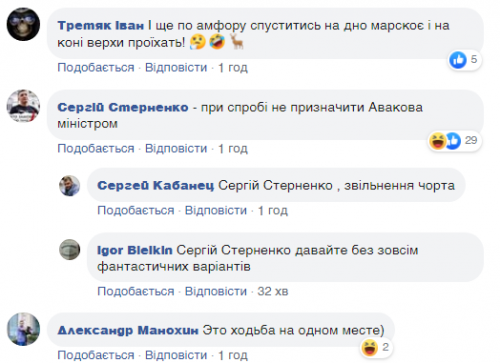Click Сергей Кабанец's small avatar
Image resolution: width=500 pixels, height=363 pixels.
pos(70,186)
